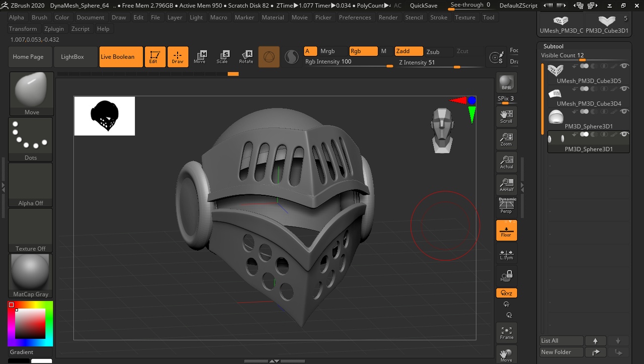The image size is (644, 364).
Task: Open the Dots stroke type picker
Action: [31, 139]
